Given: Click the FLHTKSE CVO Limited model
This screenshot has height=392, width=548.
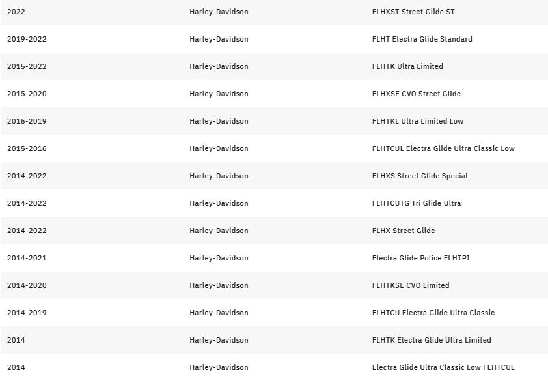Looking at the screenshot, I should tap(411, 285).
